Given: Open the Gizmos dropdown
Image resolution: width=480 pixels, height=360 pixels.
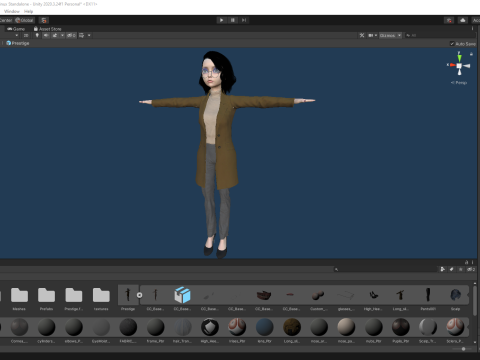Looking at the screenshot, I should (x=390, y=35).
